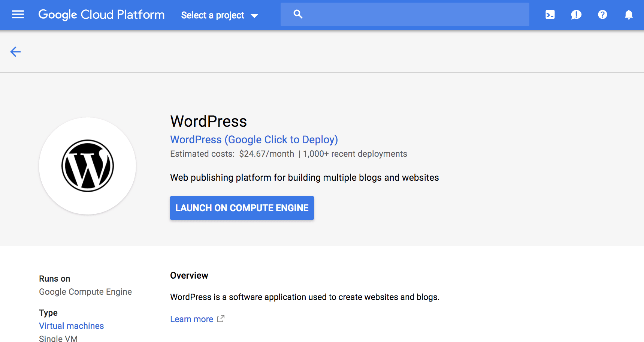Click the WordPress logo thumbnail

pyautogui.click(x=88, y=166)
